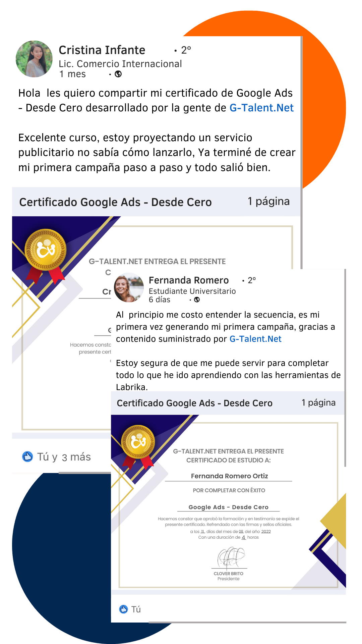View 'Tú y 3 más' reactions list
Screen dimensions: 362x644
pyautogui.click(x=64, y=457)
